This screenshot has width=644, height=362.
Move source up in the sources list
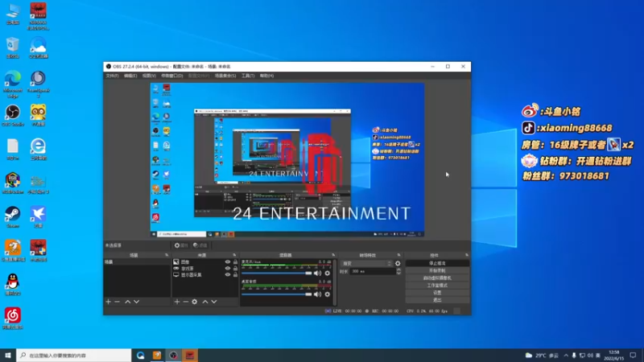(205, 302)
